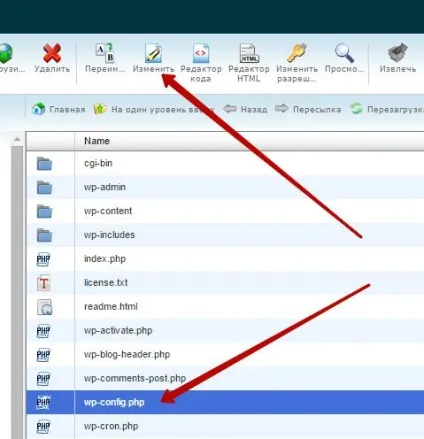This screenshot has width=424, height=439.
Task: Select the highlighted wp-config.php file name
Action: pyautogui.click(x=114, y=402)
